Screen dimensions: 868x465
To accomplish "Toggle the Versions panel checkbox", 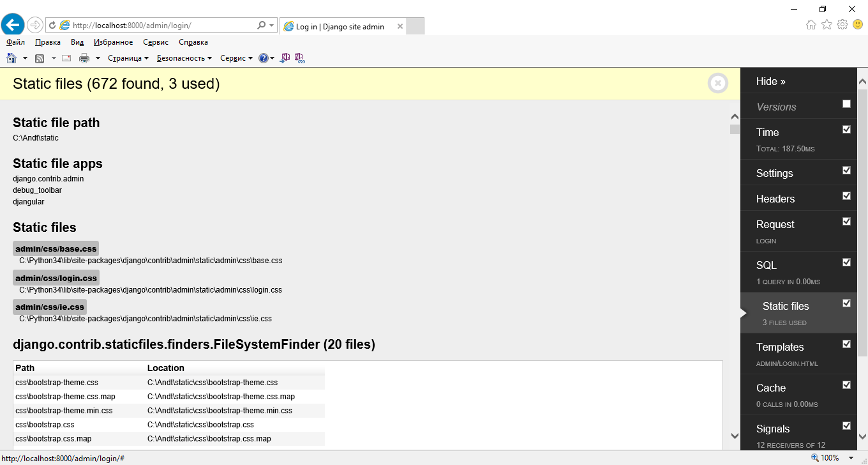I will click(846, 104).
